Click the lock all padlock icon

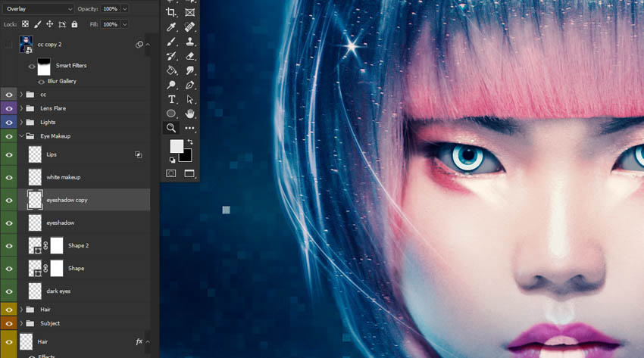coord(74,24)
